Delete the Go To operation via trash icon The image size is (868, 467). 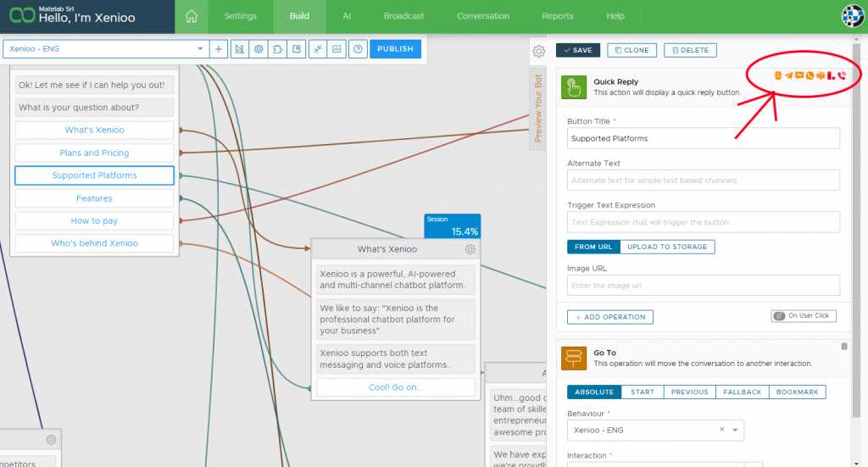tap(844, 346)
